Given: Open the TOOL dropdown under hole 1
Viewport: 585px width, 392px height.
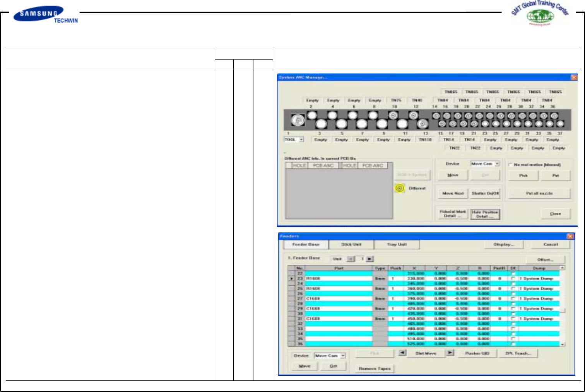Looking at the screenshot, I should click(301, 140).
